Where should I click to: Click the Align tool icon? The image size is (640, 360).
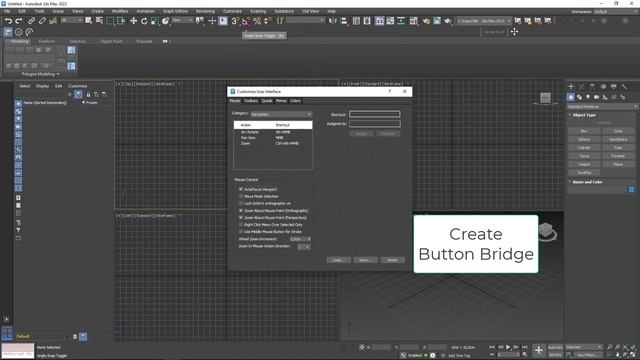tap(343, 21)
